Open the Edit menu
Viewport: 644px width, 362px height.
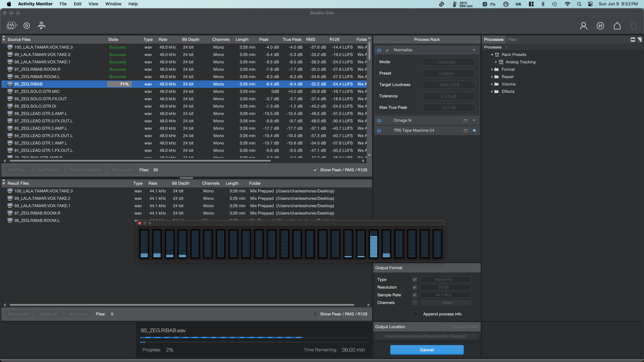(77, 4)
